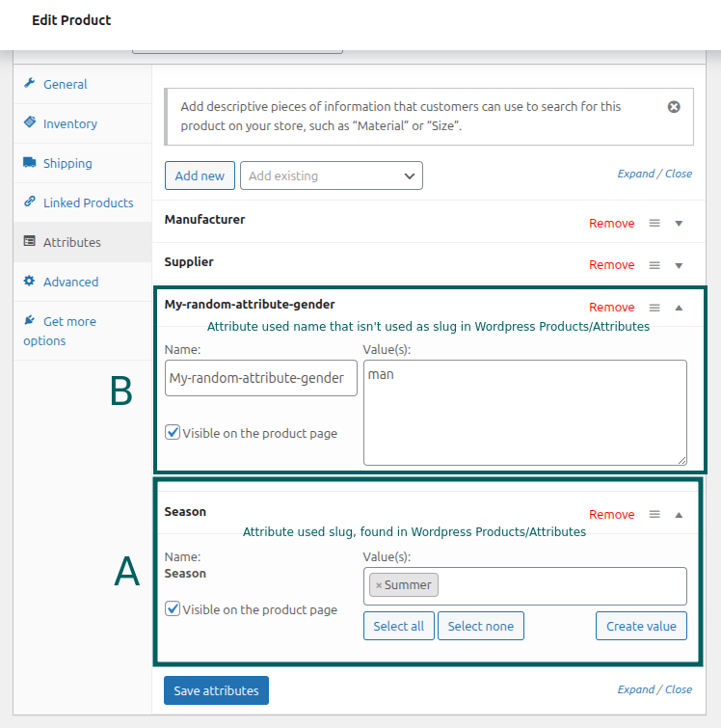The width and height of the screenshot is (721, 728).
Task: Click the Season drag handle icon
Action: 654,515
